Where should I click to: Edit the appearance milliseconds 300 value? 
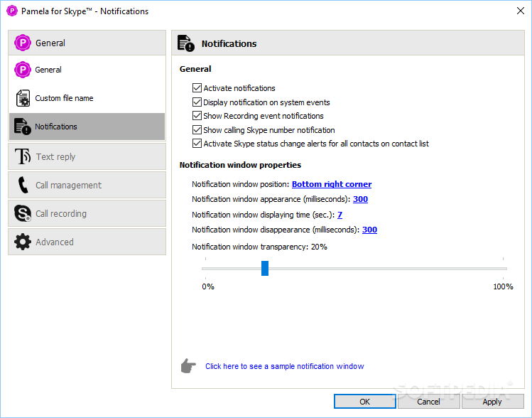tap(360, 199)
